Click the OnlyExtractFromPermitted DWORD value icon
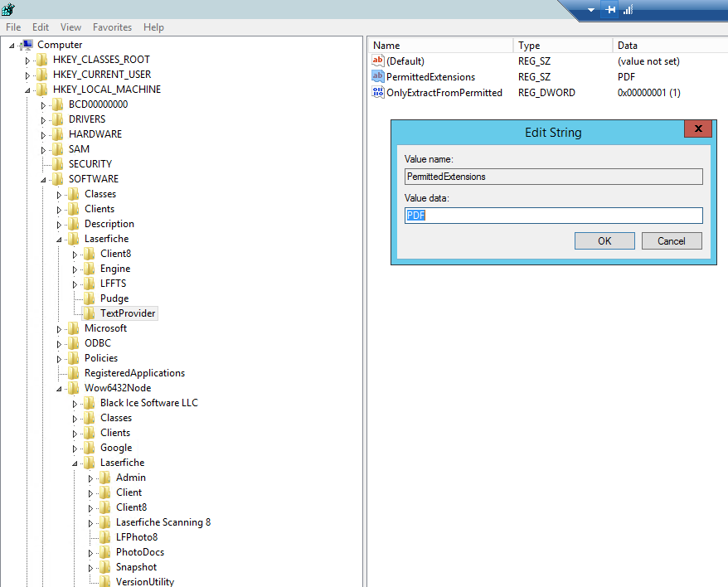This screenshot has height=587, width=728. pyautogui.click(x=378, y=93)
